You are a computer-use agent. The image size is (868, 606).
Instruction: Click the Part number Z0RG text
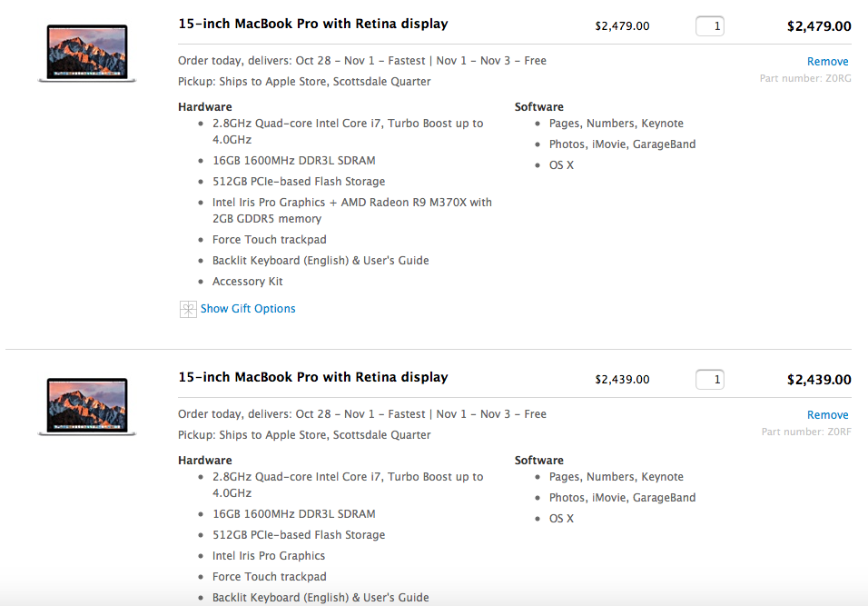point(805,79)
